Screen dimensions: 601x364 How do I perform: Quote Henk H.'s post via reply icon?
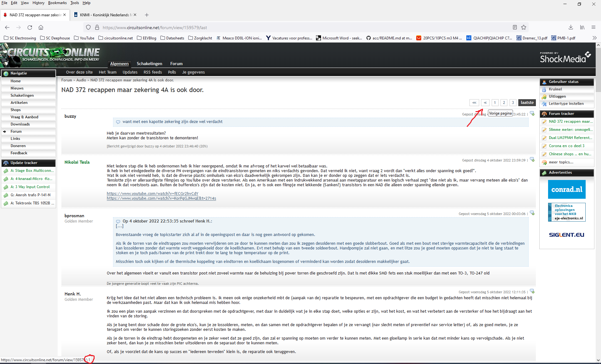click(x=532, y=291)
